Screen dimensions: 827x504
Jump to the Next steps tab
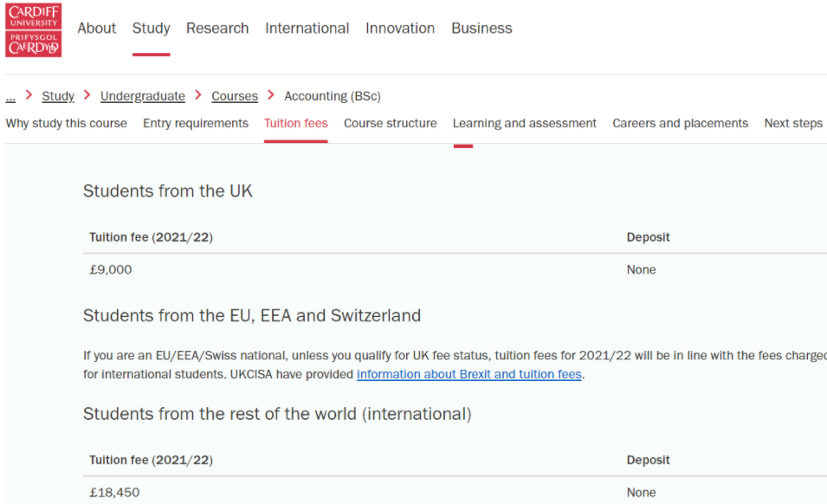pyautogui.click(x=793, y=123)
